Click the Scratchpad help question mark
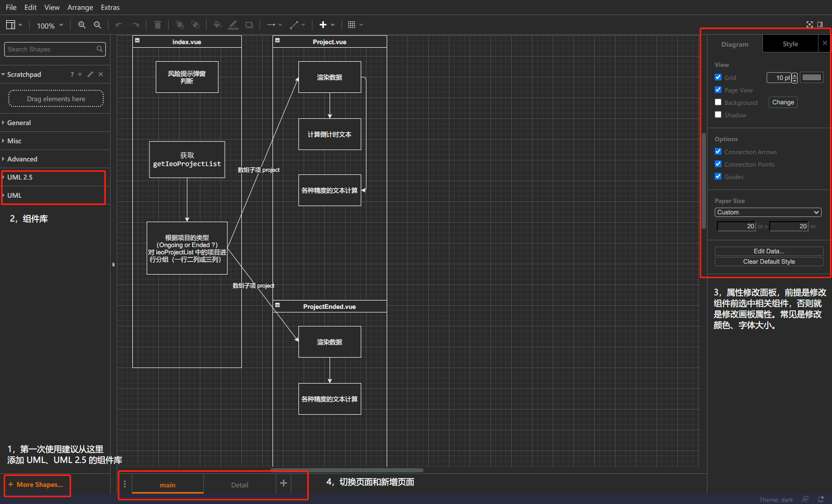832x504 pixels. pyautogui.click(x=72, y=75)
